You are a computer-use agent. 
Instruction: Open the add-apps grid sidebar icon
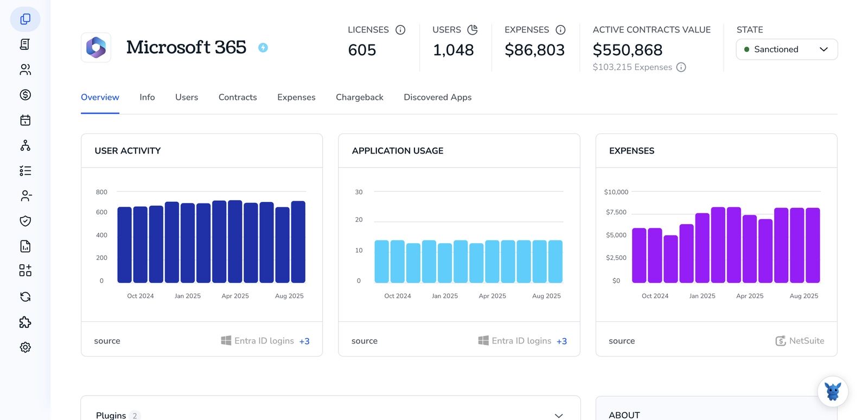coord(25,270)
